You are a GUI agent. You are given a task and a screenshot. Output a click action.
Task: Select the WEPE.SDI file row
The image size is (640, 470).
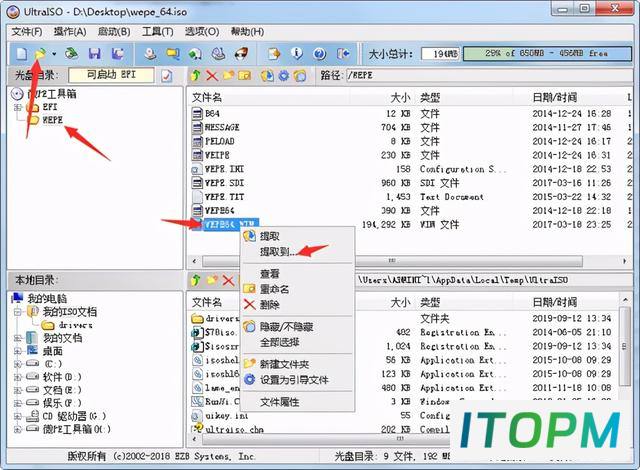pyautogui.click(x=410, y=183)
